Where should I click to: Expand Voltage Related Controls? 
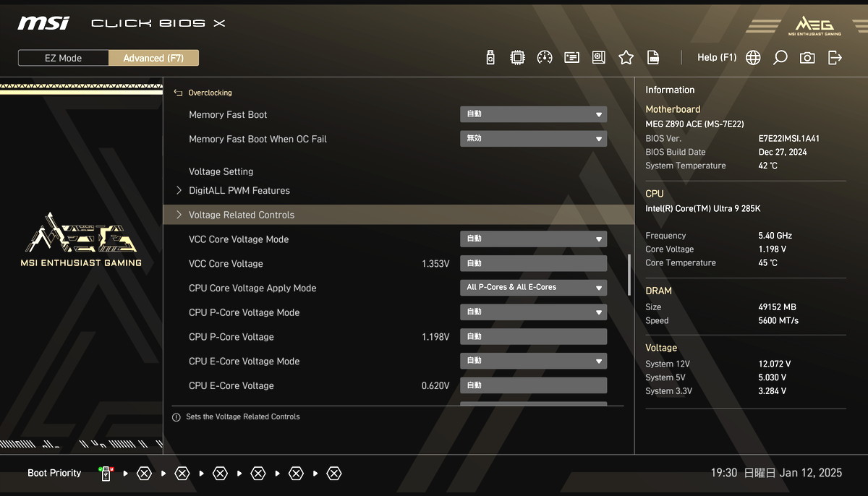click(399, 215)
